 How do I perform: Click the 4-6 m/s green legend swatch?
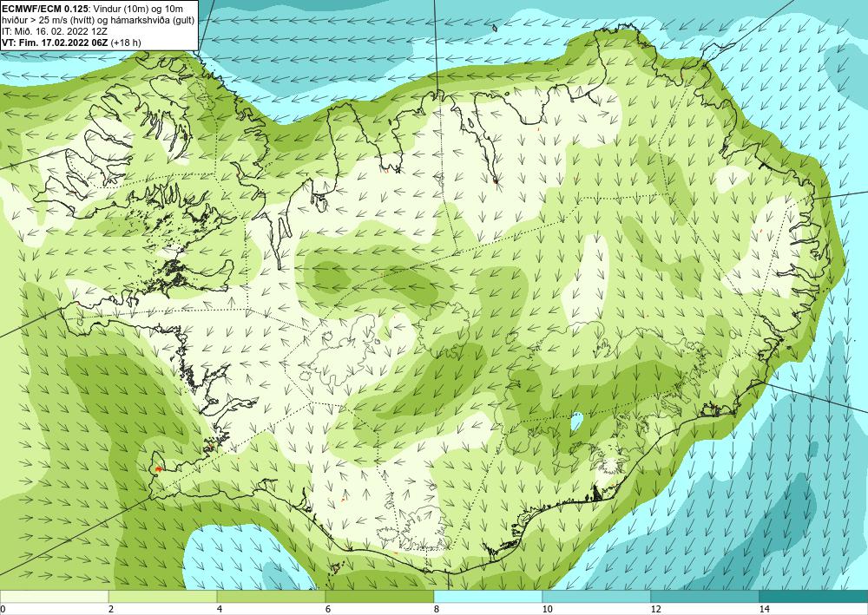pos(271,596)
